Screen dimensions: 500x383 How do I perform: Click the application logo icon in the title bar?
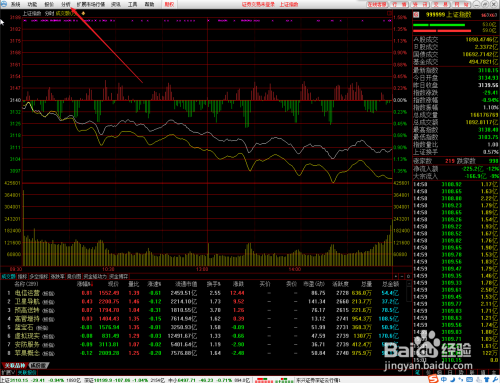coord(4,4)
